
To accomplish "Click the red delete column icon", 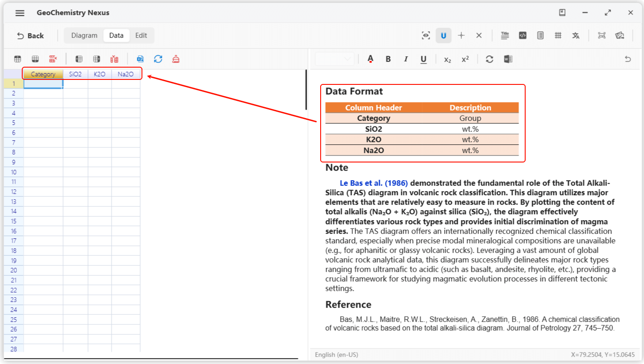I will [x=114, y=59].
